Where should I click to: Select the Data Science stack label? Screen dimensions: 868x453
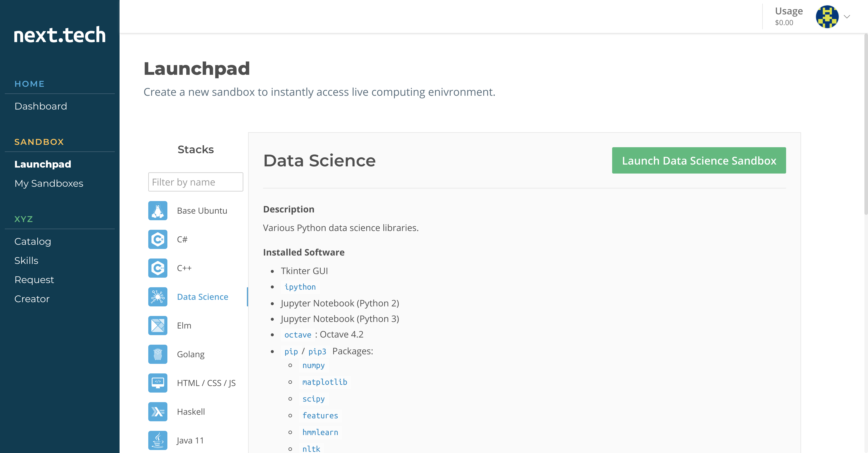(202, 297)
